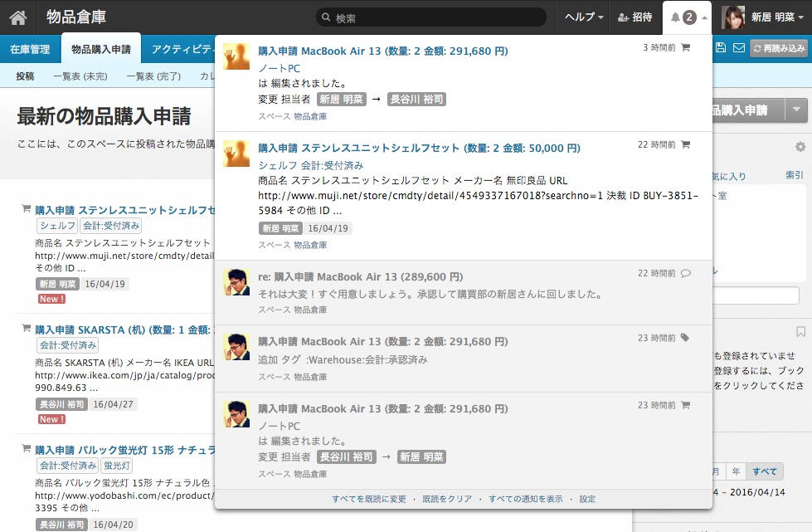Click 蛍光灯 tag in list entry
The image size is (812, 532).
coord(116,465)
